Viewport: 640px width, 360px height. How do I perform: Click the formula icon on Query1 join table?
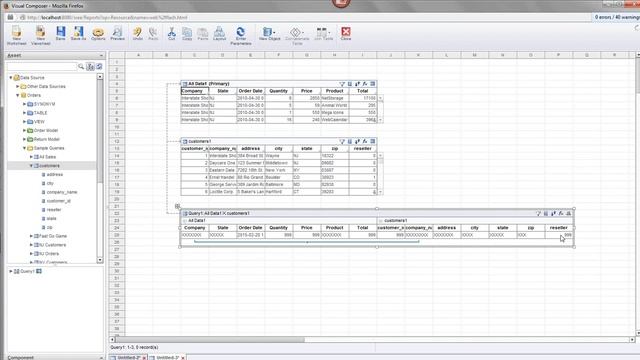(x=561, y=213)
